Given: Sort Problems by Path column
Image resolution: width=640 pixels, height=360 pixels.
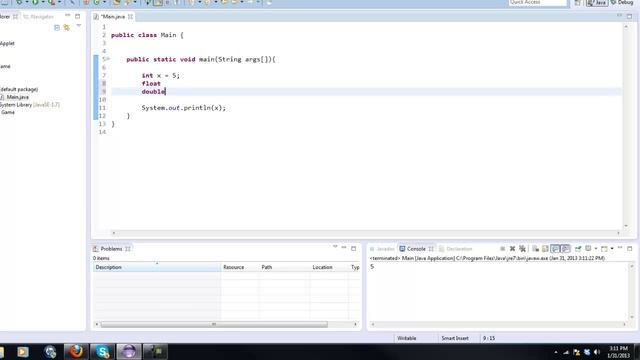Looking at the screenshot, I should 284,267.
